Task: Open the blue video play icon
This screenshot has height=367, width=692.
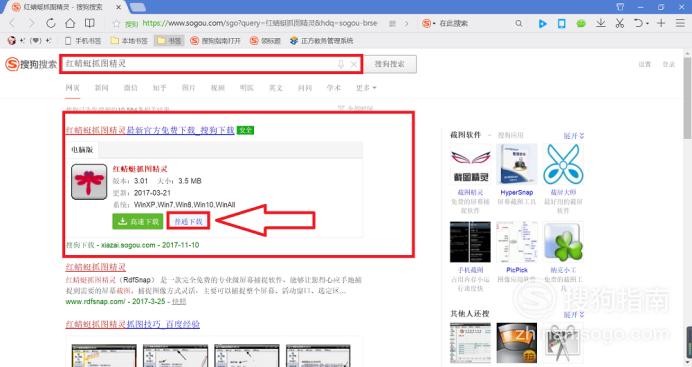Action: click(x=542, y=23)
